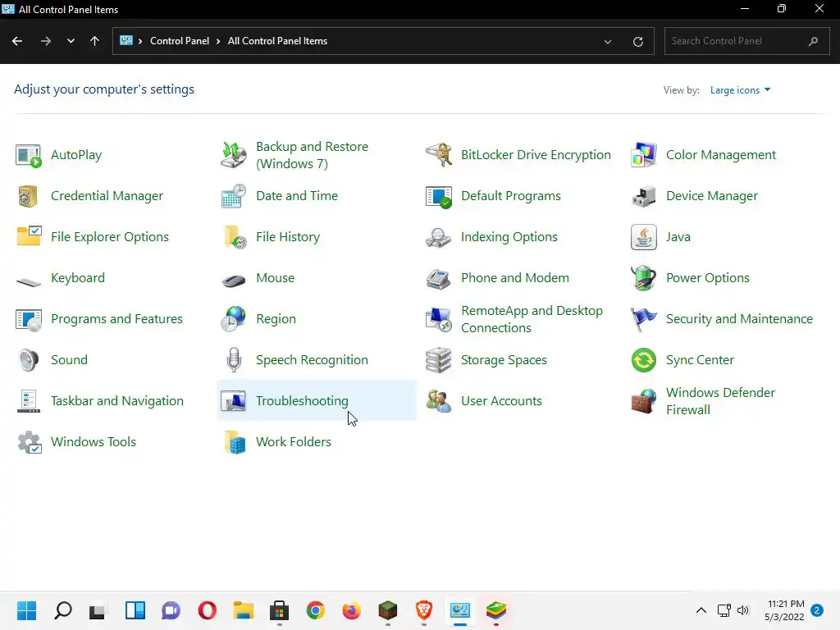The width and height of the screenshot is (840, 630).
Task: Open Opera browser from taskbar
Action: coord(208,610)
